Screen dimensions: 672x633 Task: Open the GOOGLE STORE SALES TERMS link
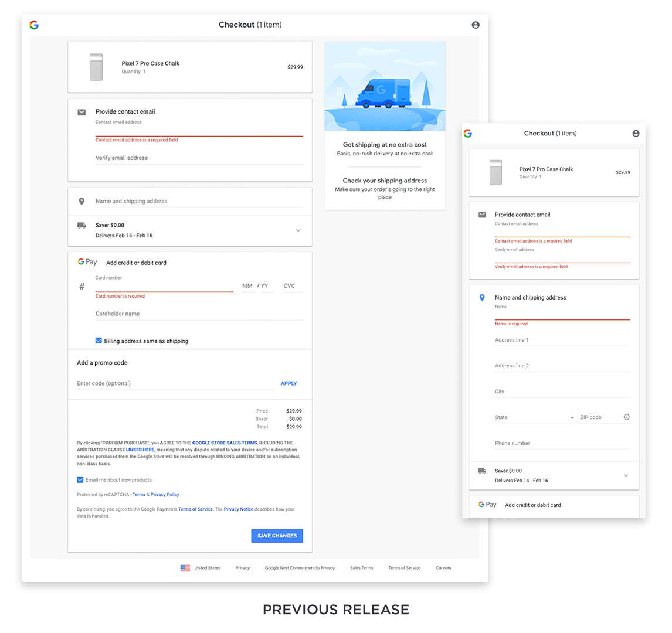225,443
